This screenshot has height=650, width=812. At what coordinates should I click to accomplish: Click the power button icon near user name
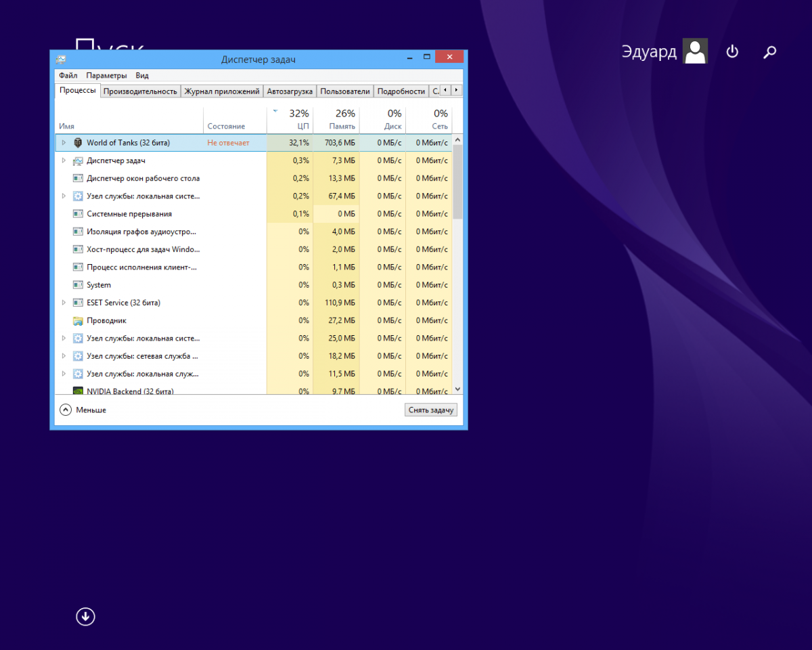click(732, 51)
